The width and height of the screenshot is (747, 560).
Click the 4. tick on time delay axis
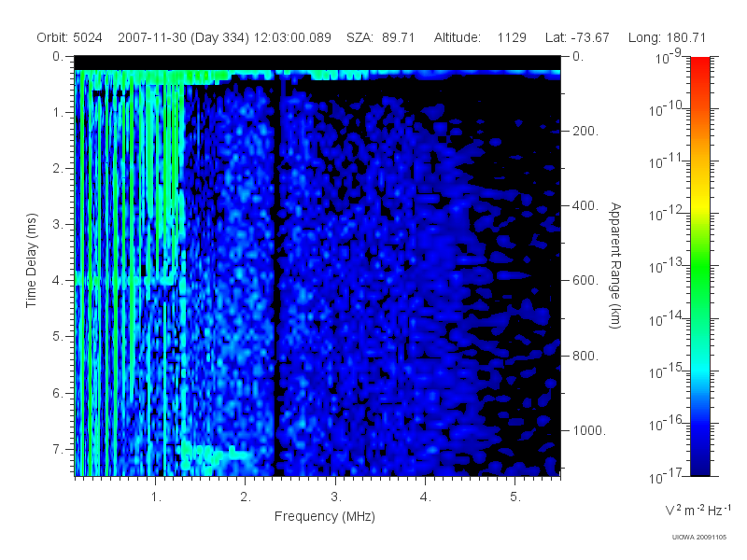pos(57,281)
